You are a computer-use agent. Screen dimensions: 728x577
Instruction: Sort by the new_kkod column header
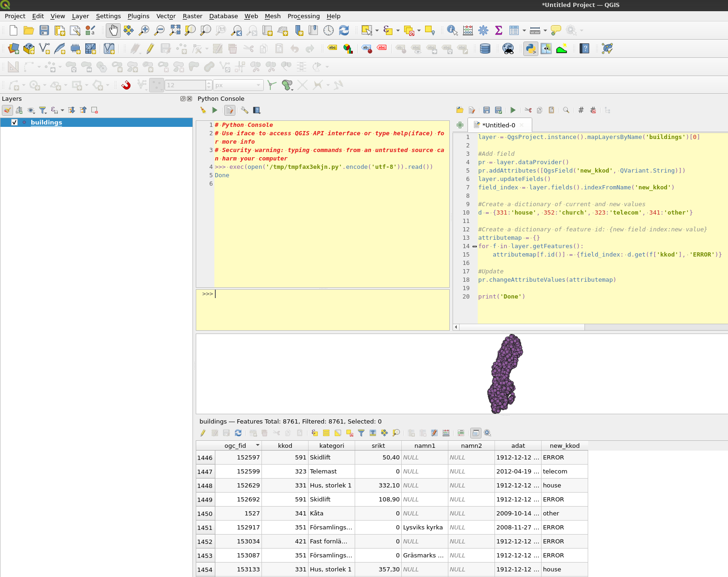tap(565, 445)
